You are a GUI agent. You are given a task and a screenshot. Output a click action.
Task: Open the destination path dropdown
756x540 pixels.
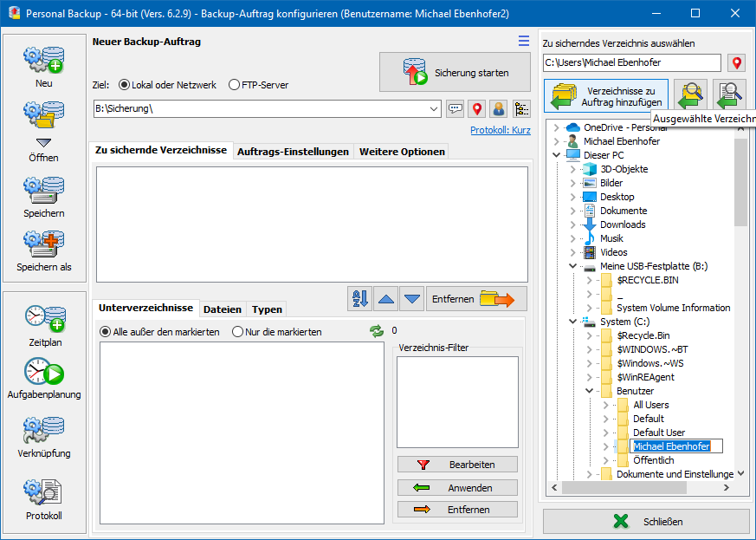pos(434,108)
